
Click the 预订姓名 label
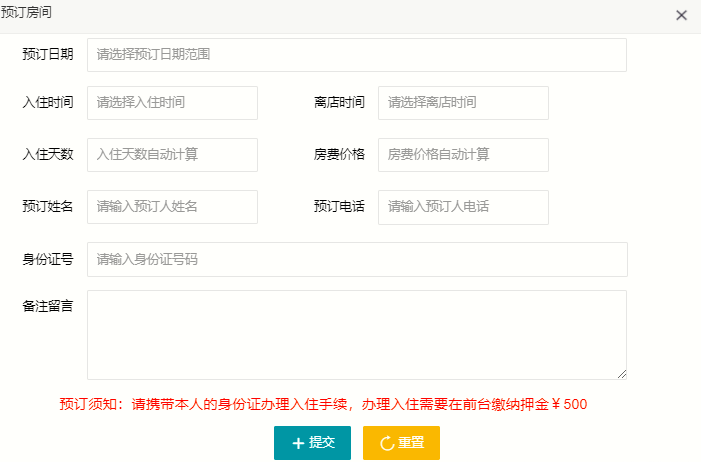pyautogui.click(x=48, y=206)
